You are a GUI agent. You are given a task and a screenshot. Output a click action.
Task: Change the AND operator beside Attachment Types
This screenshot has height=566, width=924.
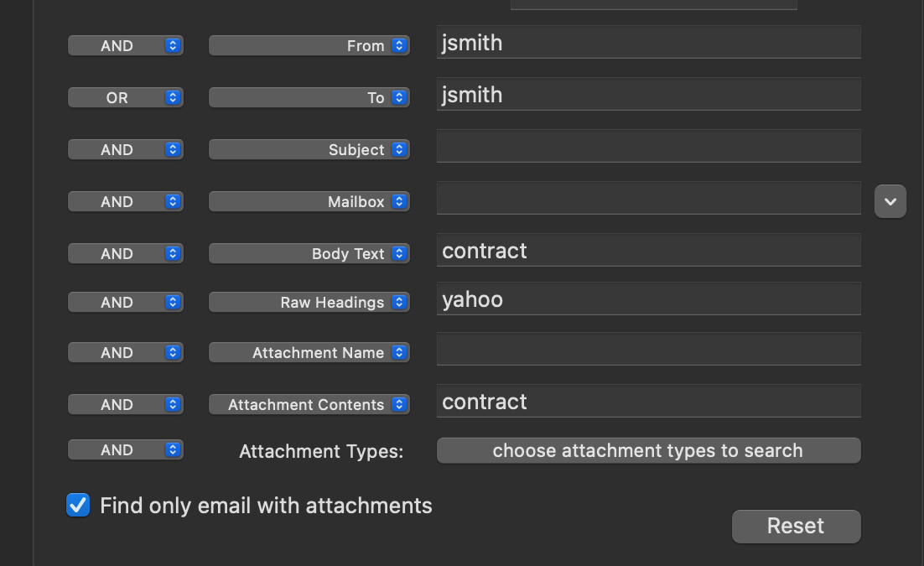[126, 450]
